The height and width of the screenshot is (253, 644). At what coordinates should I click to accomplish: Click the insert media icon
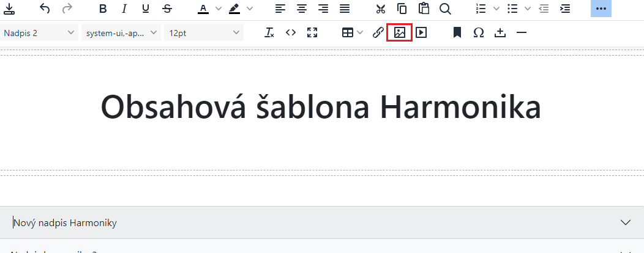tap(421, 33)
